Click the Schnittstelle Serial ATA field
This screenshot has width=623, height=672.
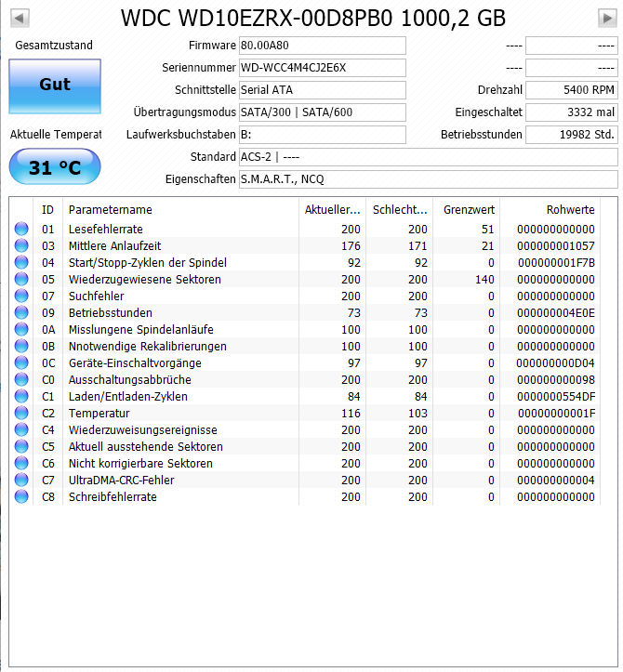(323, 90)
